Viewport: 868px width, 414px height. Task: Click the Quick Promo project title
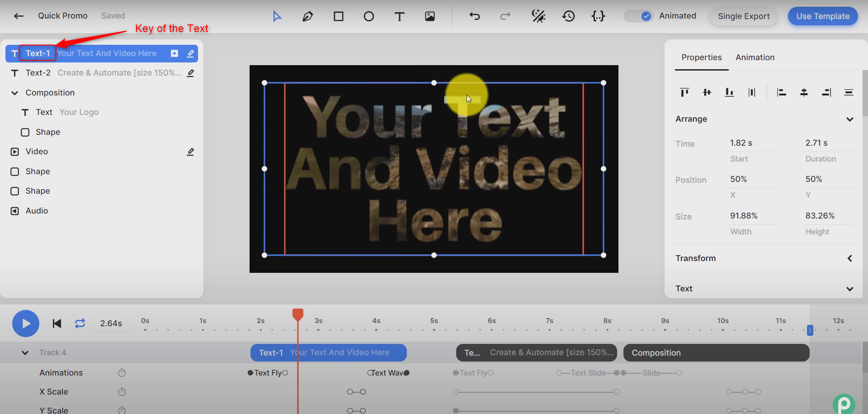63,16
